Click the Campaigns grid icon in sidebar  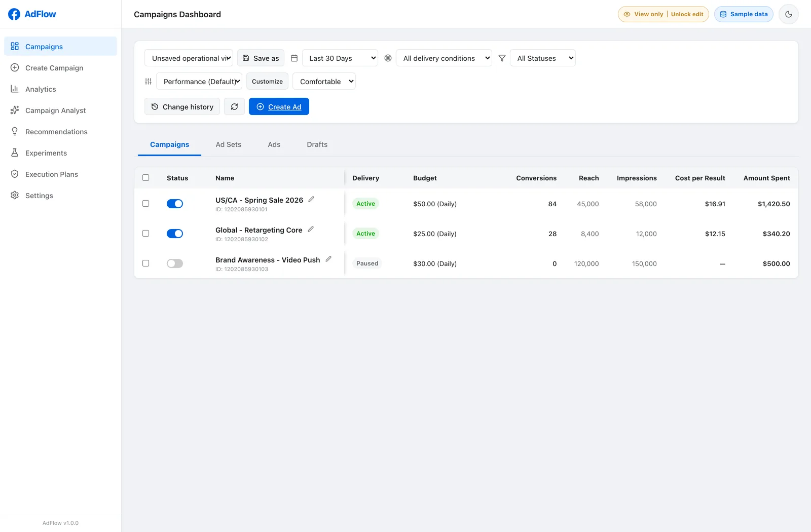coord(15,46)
